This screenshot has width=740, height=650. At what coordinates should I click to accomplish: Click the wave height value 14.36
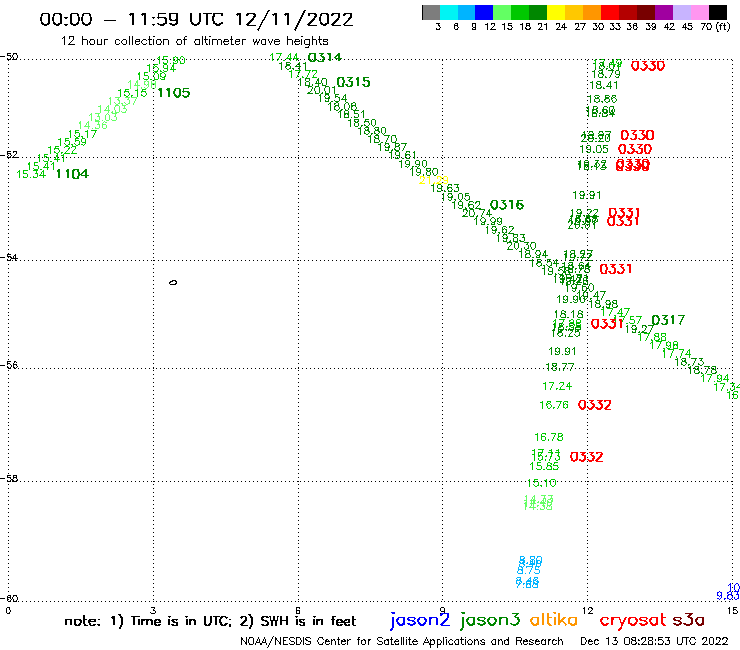93,126
